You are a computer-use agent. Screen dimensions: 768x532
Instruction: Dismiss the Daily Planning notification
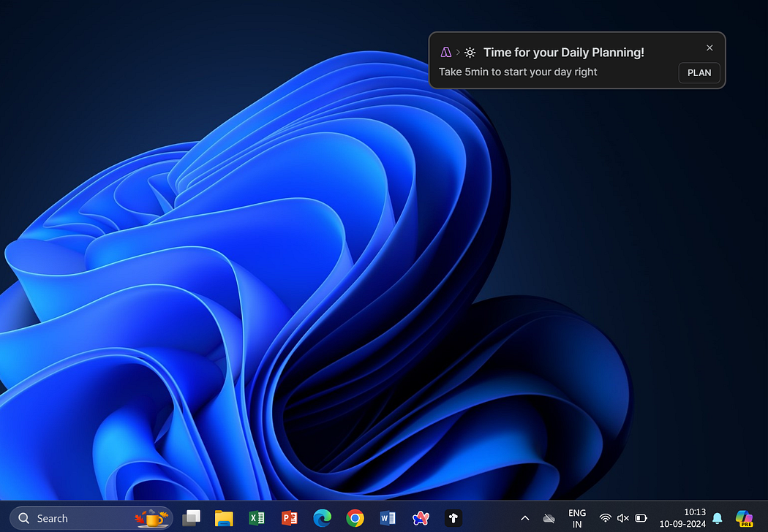[x=709, y=47]
